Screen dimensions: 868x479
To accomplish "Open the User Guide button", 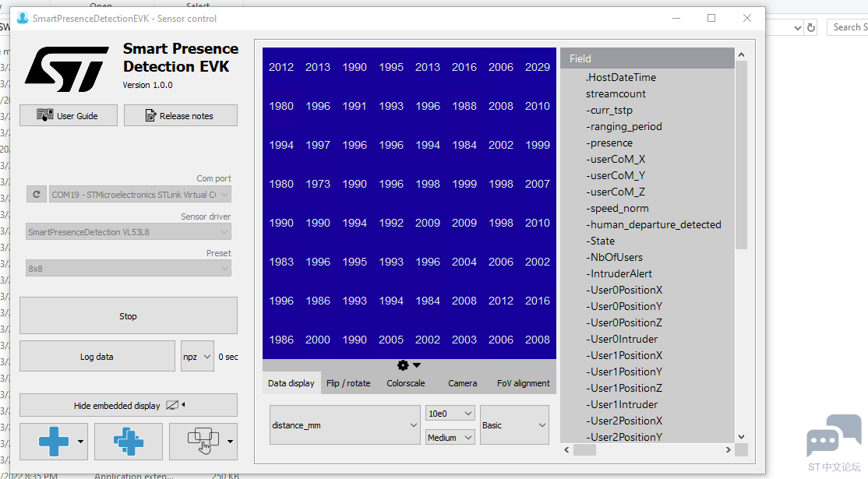I will [x=69, y=115].
